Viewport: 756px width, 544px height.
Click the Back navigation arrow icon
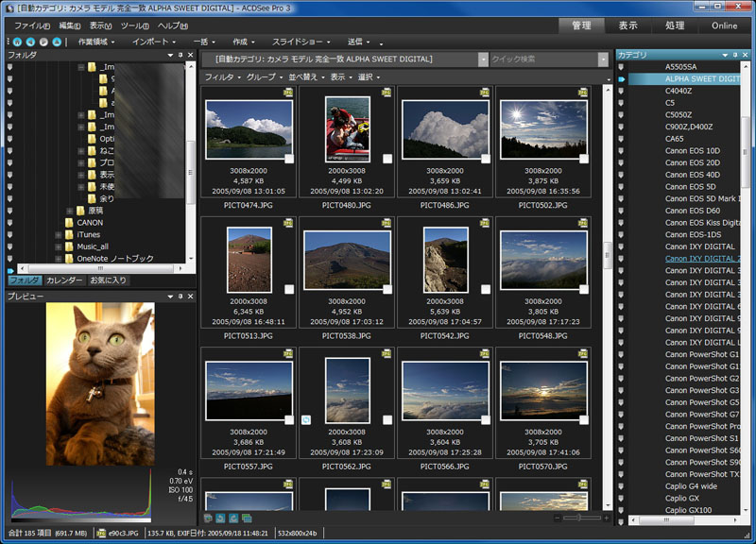coord(31,42)
